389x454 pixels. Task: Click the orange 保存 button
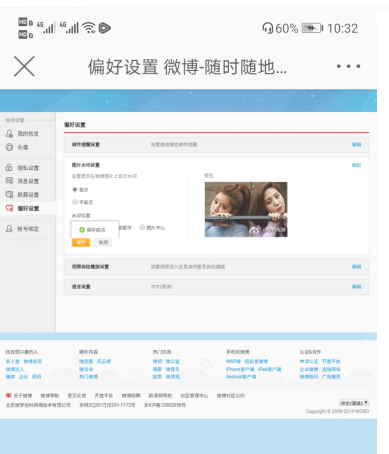click(81, 242)
